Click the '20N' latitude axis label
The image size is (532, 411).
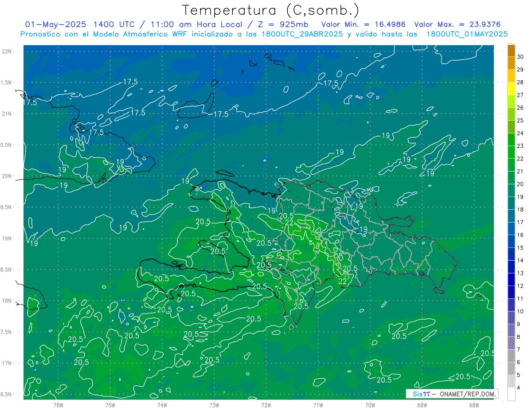pyautogui.click(x=8, y=176)
